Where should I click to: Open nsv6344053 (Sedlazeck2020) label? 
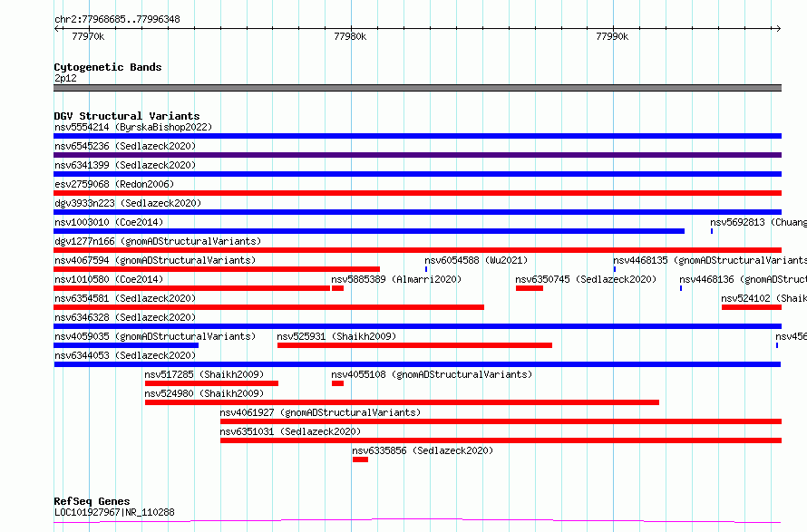pos(125,355)
